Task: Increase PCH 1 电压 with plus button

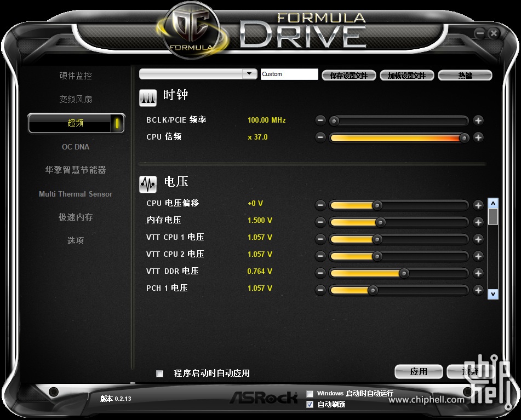Action: coord(478,290)
